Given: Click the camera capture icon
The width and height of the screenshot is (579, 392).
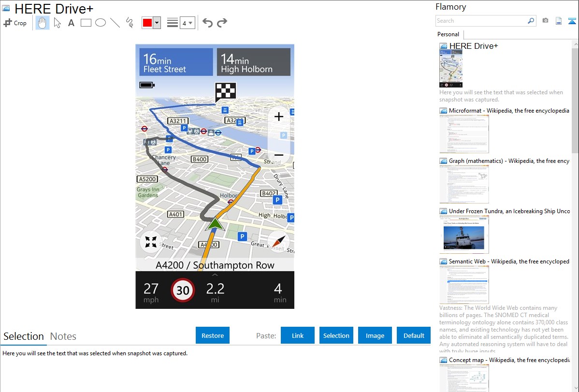Looking at the screenshot, I should [545, 21].
